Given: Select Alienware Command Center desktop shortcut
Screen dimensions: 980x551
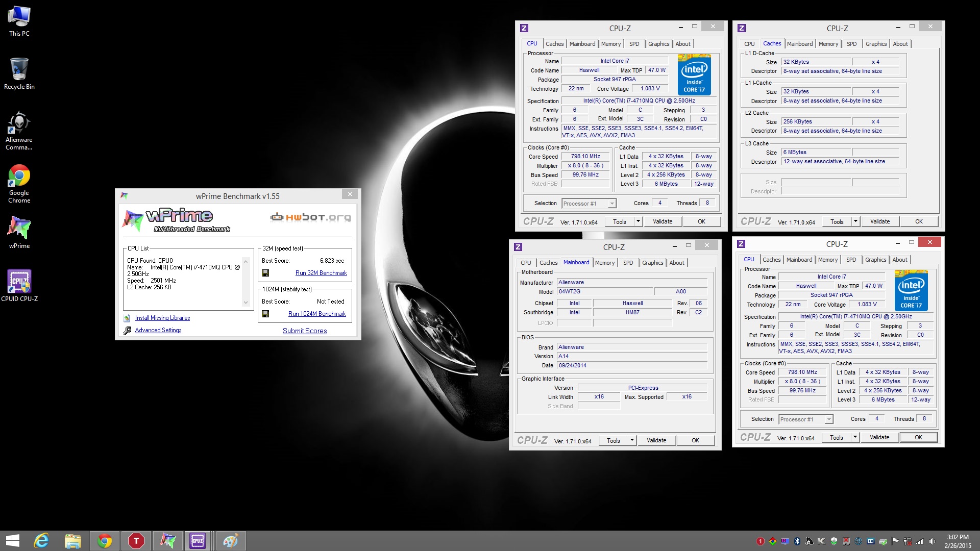Looking at the screenshot, I should (x=19, y=131).
